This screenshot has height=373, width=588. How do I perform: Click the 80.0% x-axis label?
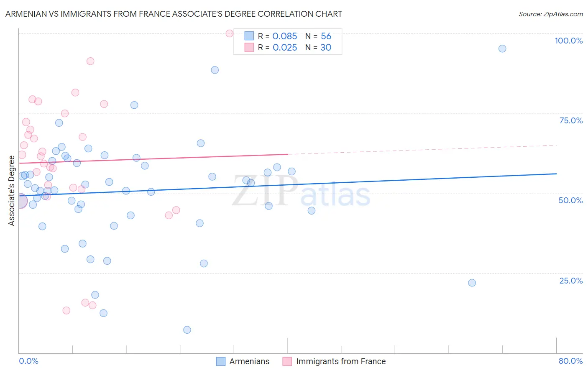pos(571,361)
